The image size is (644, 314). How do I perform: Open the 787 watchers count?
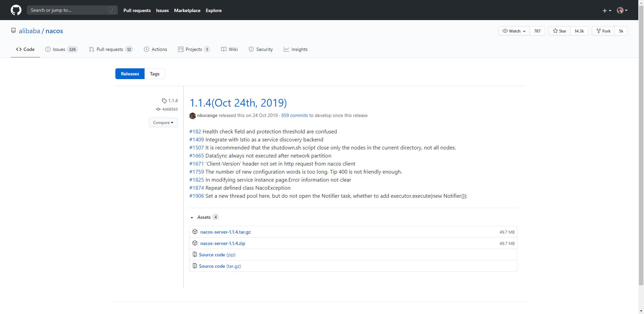point(537,31)
